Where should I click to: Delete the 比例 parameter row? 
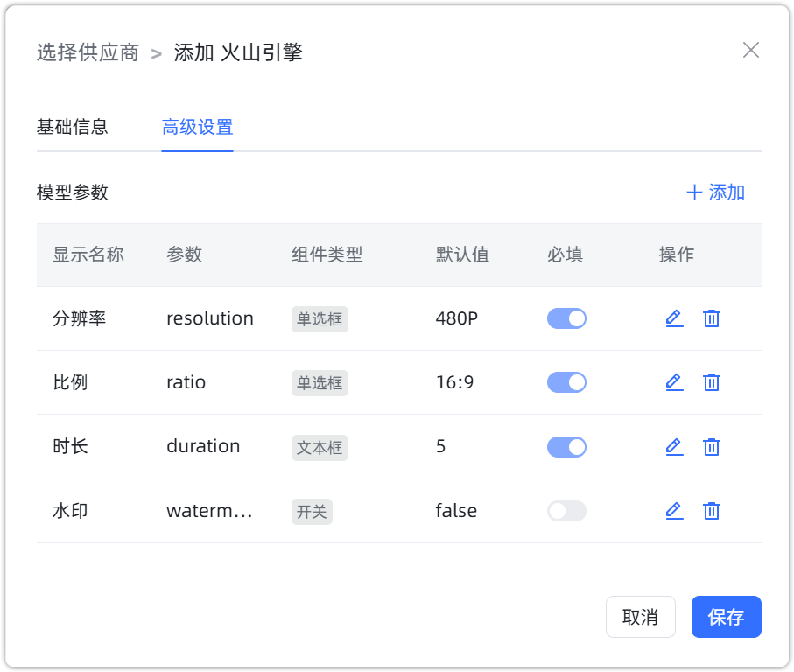point(712,382)
